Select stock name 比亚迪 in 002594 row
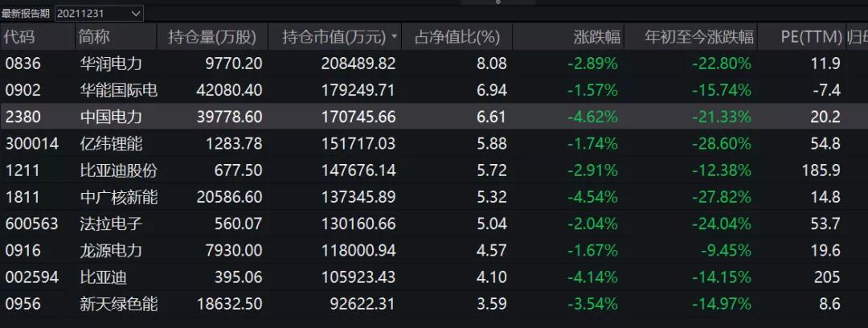The height and width of the screenshot is (328, 868). click(x=104, y=277)
